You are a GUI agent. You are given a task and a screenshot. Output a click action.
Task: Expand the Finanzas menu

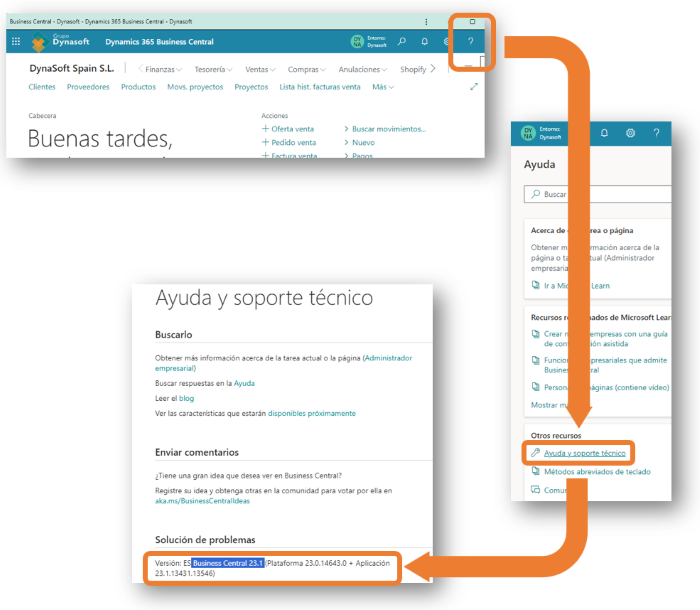(x=163, y=69)
